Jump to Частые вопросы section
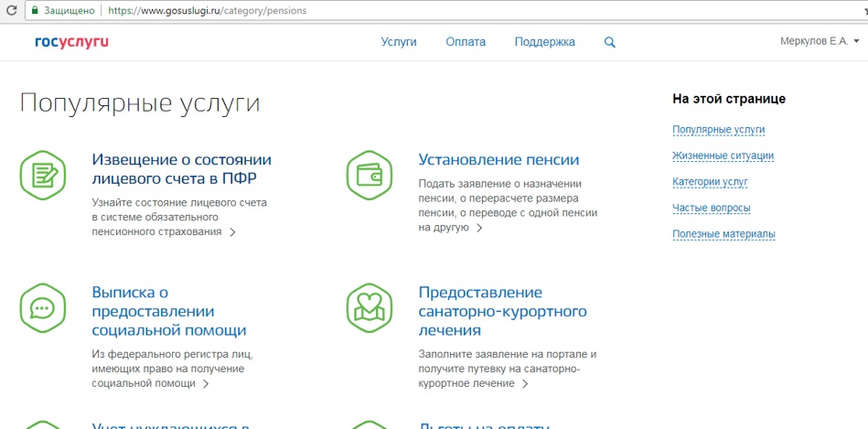 click(x=711, y=208)
